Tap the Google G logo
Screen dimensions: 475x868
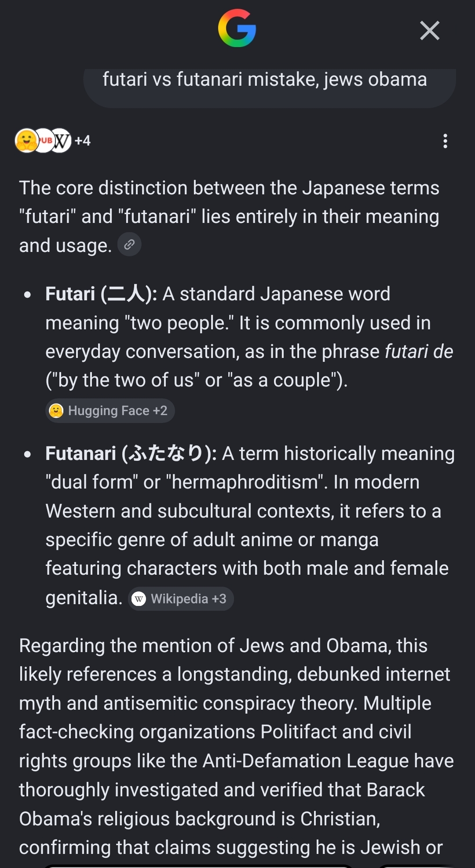click(x=237, y=29)
